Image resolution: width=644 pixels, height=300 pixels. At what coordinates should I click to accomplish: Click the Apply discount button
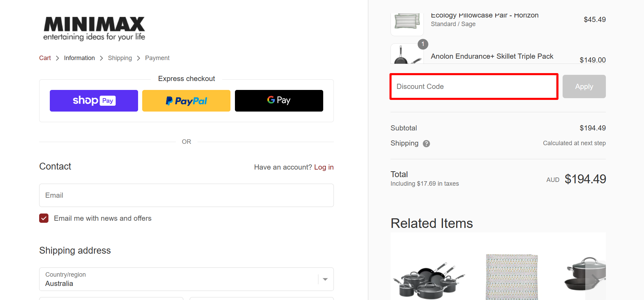point(584,86)
